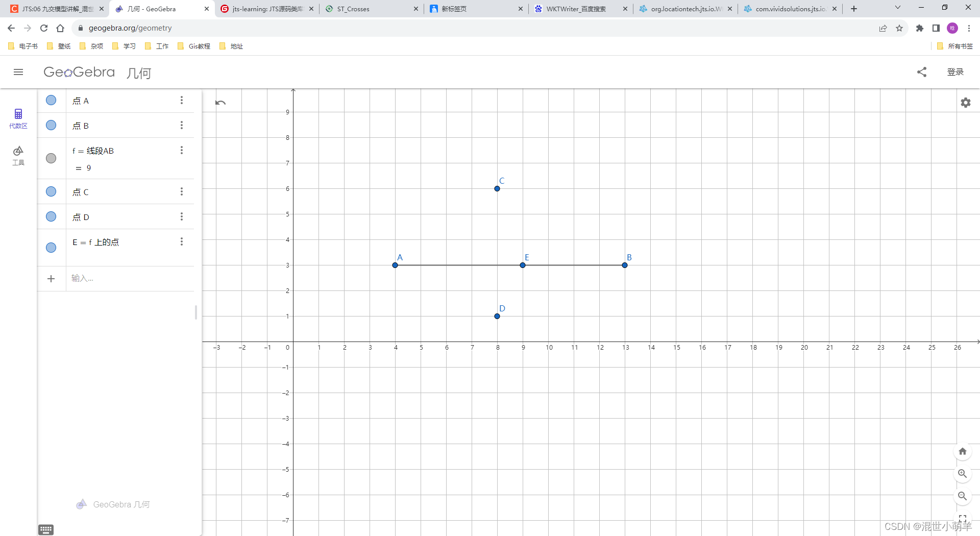Toggle visibility of point B
980x536 pixels.
(x=51, y=125)
